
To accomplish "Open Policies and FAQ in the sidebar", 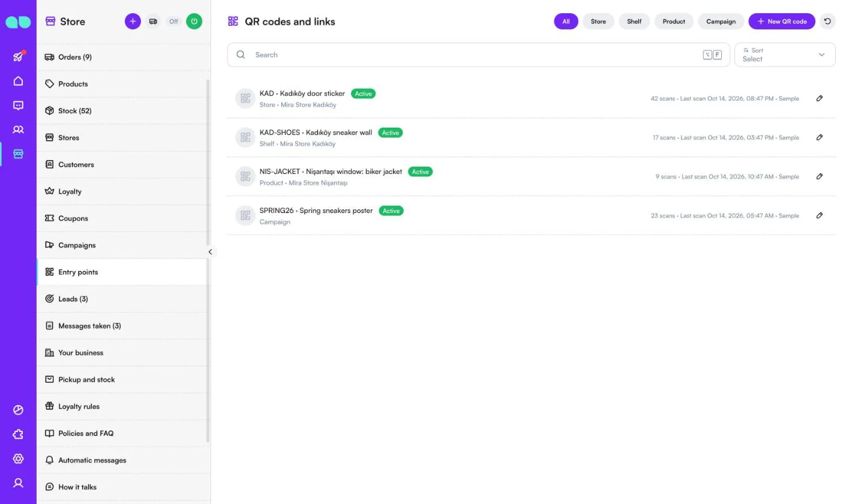I will (124, 433).
